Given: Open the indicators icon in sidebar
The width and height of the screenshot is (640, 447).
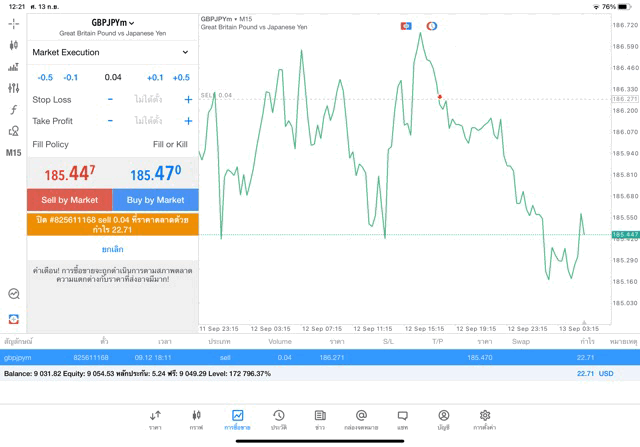Looking at the screenshot, I should click(x=13, y=110).
